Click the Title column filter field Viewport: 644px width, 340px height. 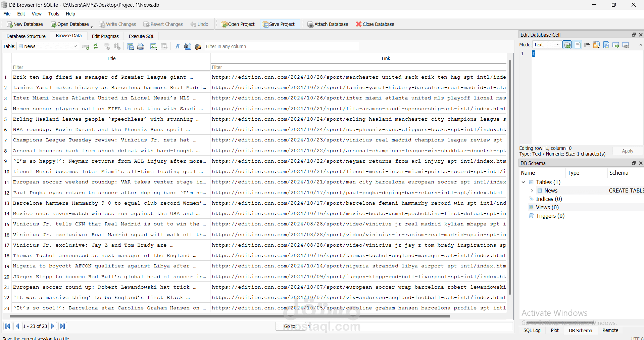click(111, 67)
